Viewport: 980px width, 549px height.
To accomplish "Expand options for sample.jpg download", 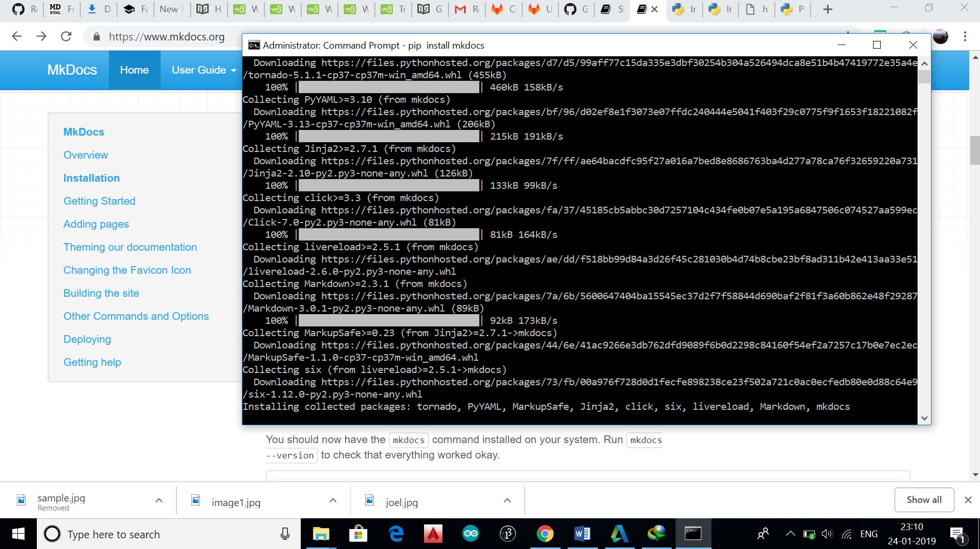I will 159,500.
